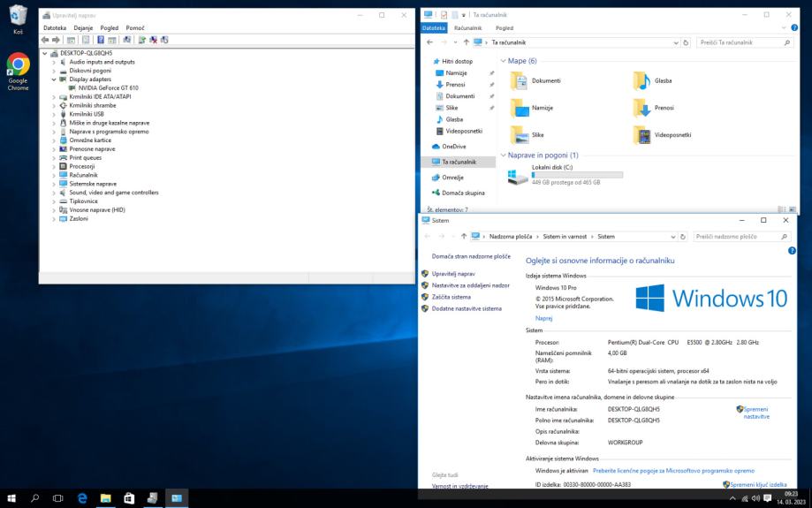Click Nastavitve za oddaljeni nadzor link
Image resolution: width=812 pixels, height=508 pixels.
(x=470, y=285)
